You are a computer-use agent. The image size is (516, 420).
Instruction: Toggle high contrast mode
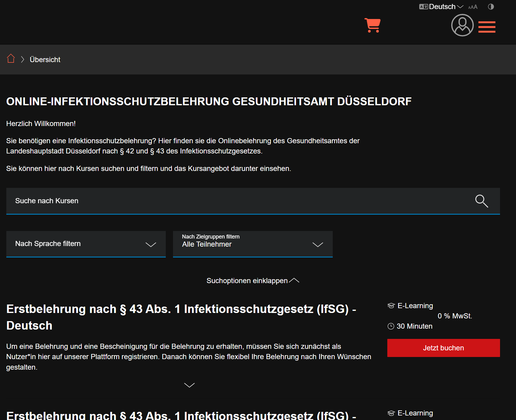click(x=491, y=7)
